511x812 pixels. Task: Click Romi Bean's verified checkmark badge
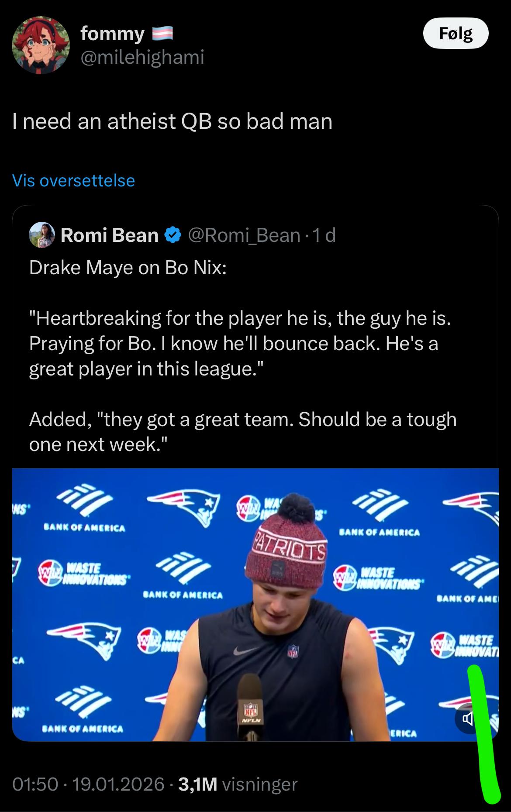coord(173,235)
